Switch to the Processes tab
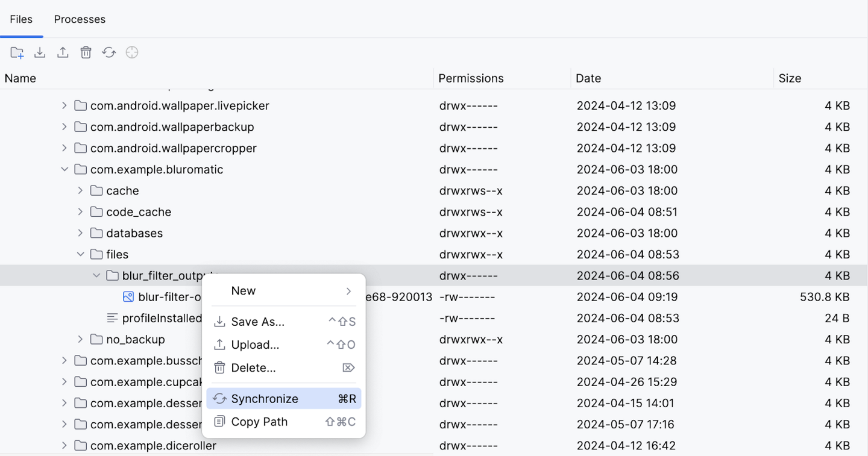The width and height of the screenshot is (868, 456). point(80,19)
